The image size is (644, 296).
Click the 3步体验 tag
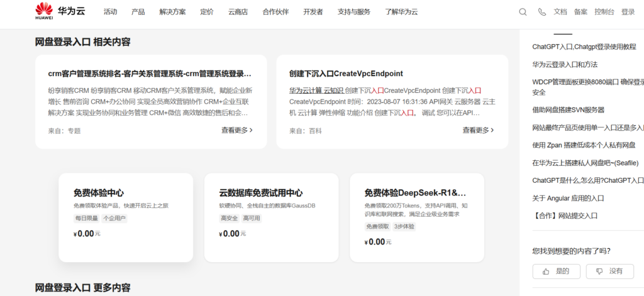point(404,227)
